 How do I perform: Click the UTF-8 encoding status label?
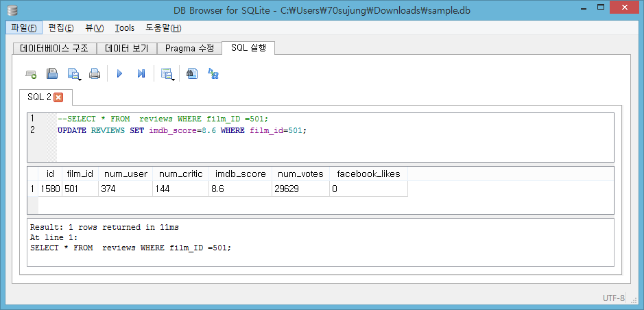(614, 298)
